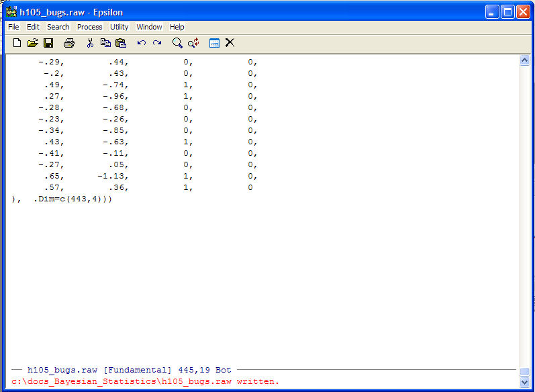Open the Process menu

(89, 27)
